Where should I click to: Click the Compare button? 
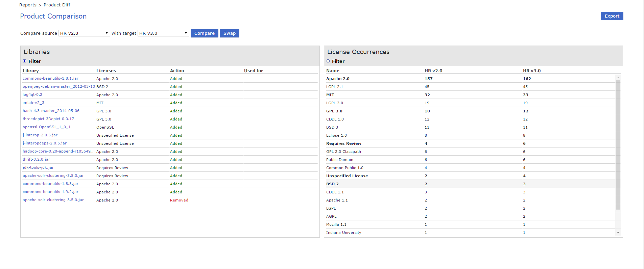click(x=204, y=33)
